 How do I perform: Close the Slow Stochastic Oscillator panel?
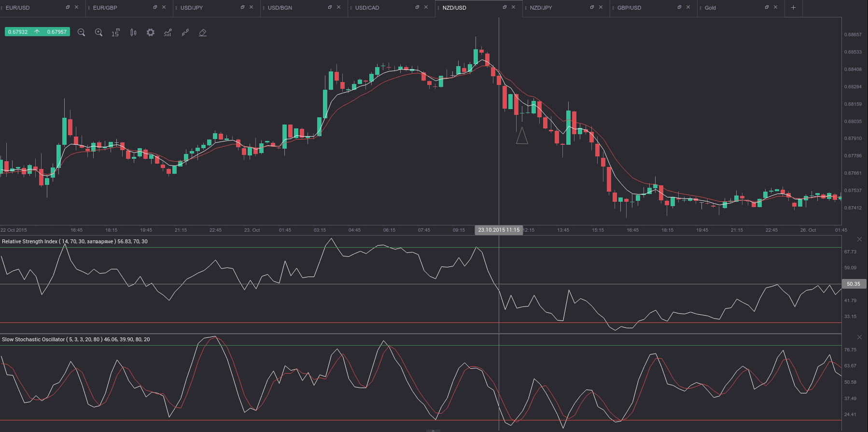point(859,337)
